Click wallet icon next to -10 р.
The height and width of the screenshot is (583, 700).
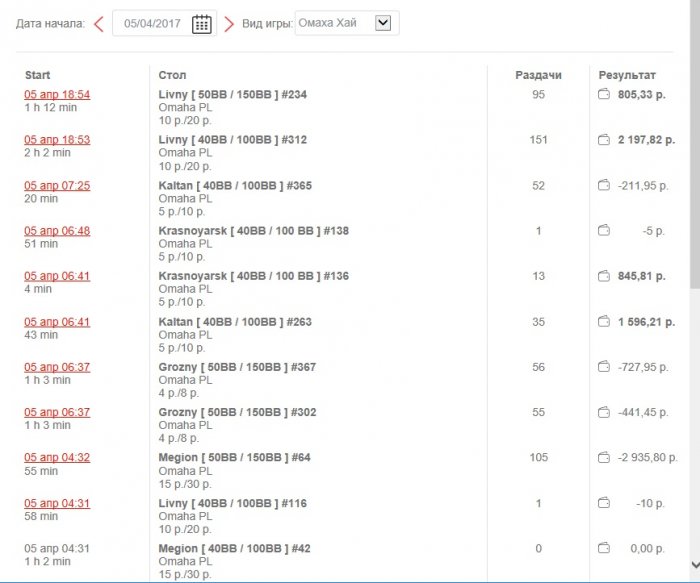[x=604, y=503]
